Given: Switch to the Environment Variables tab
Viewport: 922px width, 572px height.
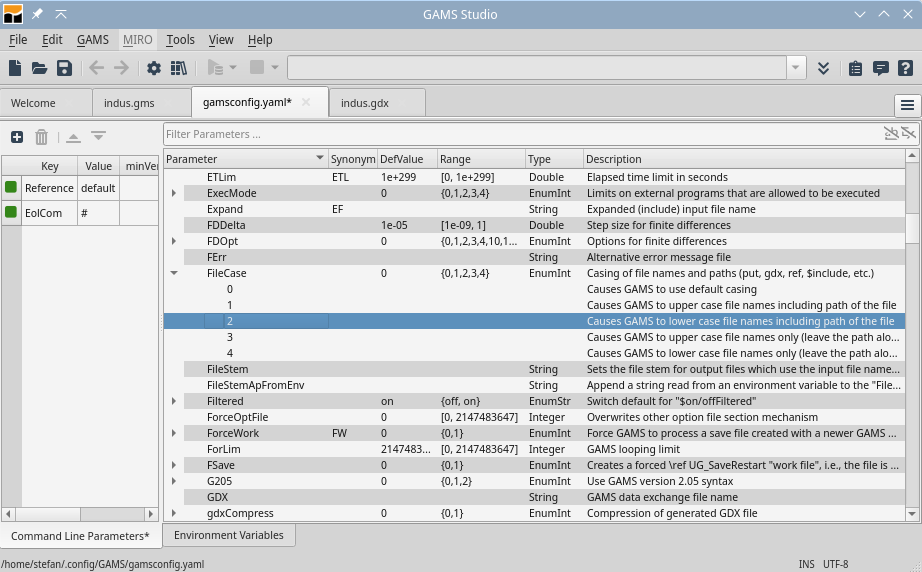Looking at the screenshot, I should tap(228, 536).
